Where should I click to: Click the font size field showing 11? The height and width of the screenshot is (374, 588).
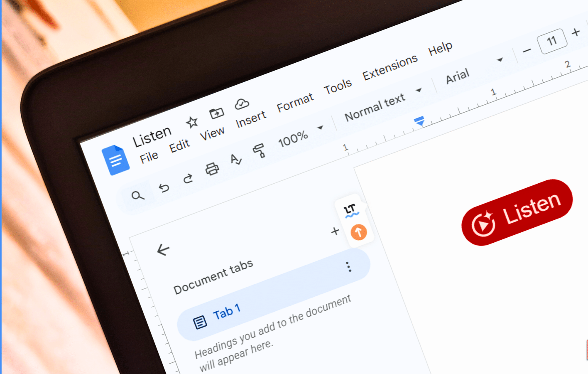[552, 41]
